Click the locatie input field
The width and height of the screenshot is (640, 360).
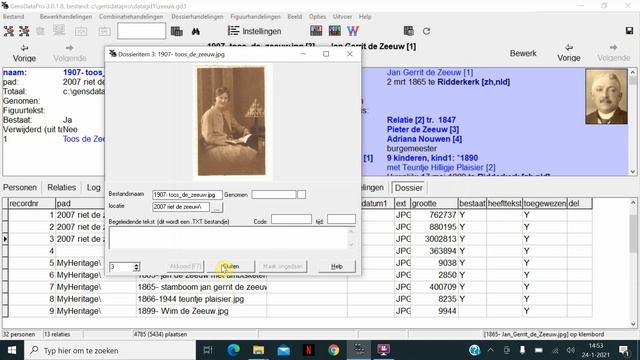(x=181, y=207)
